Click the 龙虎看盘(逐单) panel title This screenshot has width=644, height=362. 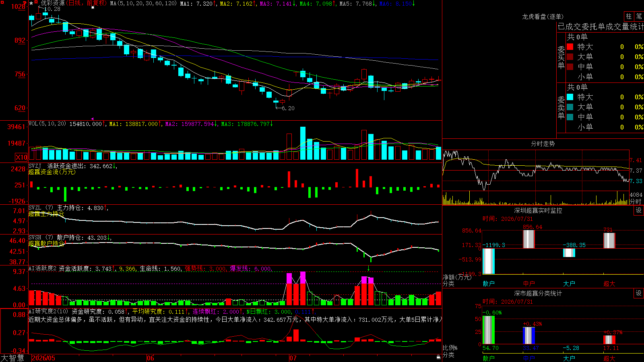(543, 16)
